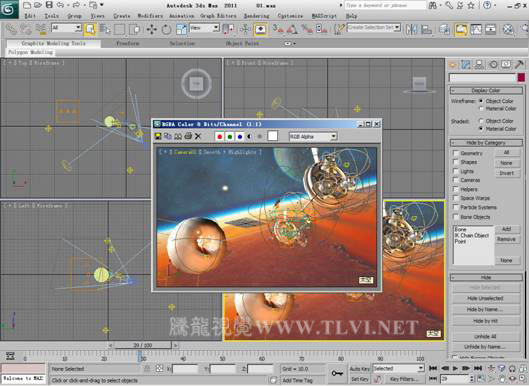
Task: Open the Create Selection Set dropdown
Action: (374, 27)
